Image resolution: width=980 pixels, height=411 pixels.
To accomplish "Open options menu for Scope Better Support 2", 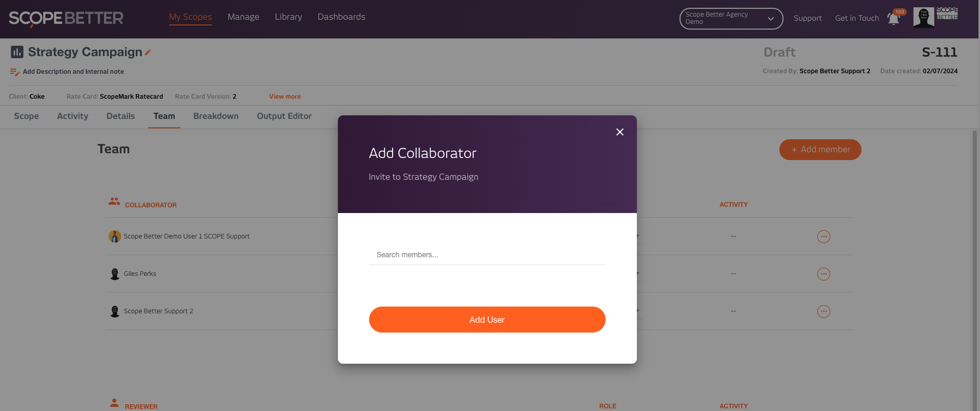I will click(x=824, y=311).
